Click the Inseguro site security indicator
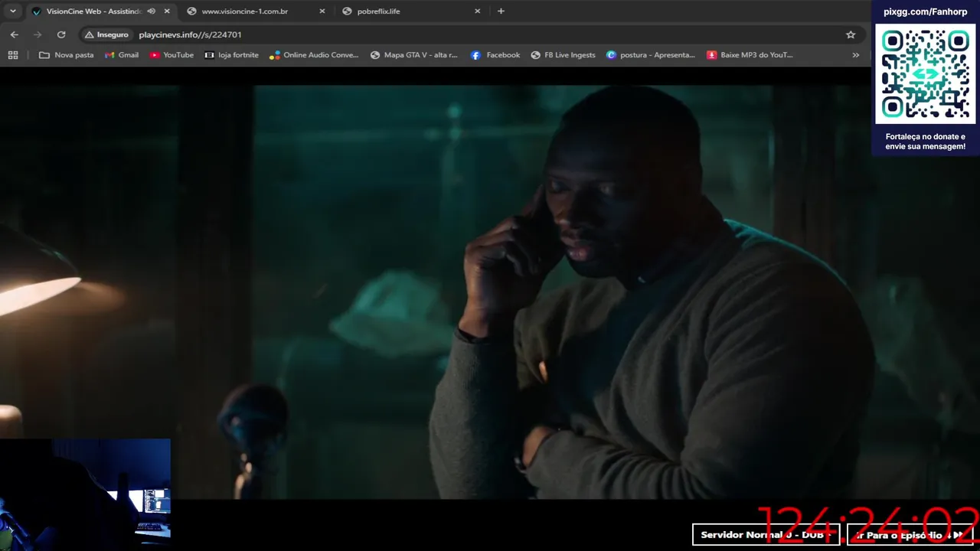 click(106, 34)
